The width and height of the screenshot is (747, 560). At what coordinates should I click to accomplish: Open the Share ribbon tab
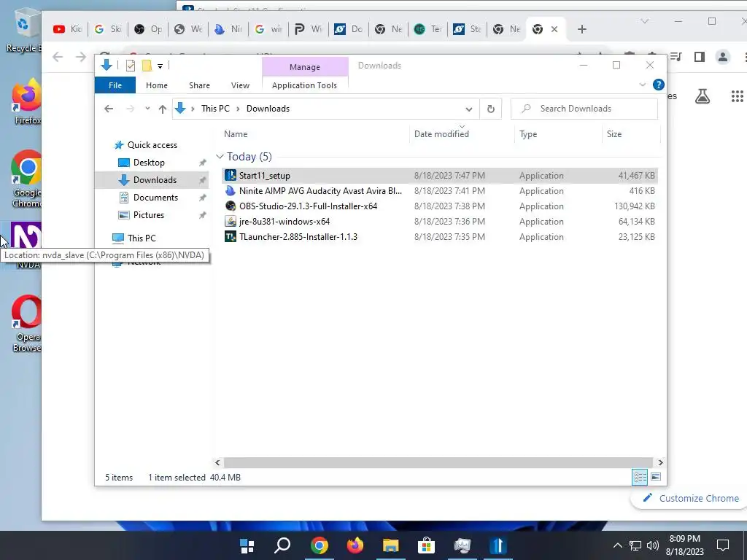[199, 85]
